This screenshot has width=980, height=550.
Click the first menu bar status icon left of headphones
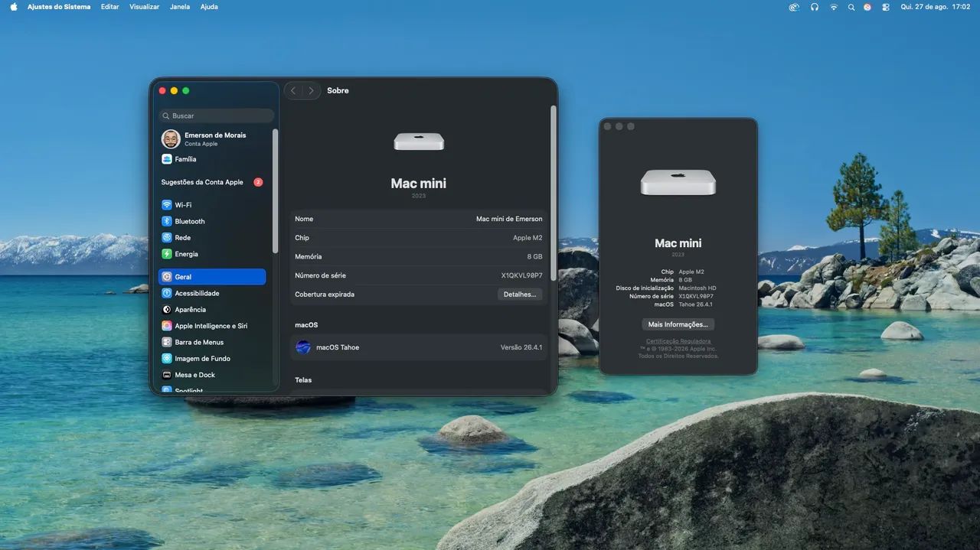794,7
